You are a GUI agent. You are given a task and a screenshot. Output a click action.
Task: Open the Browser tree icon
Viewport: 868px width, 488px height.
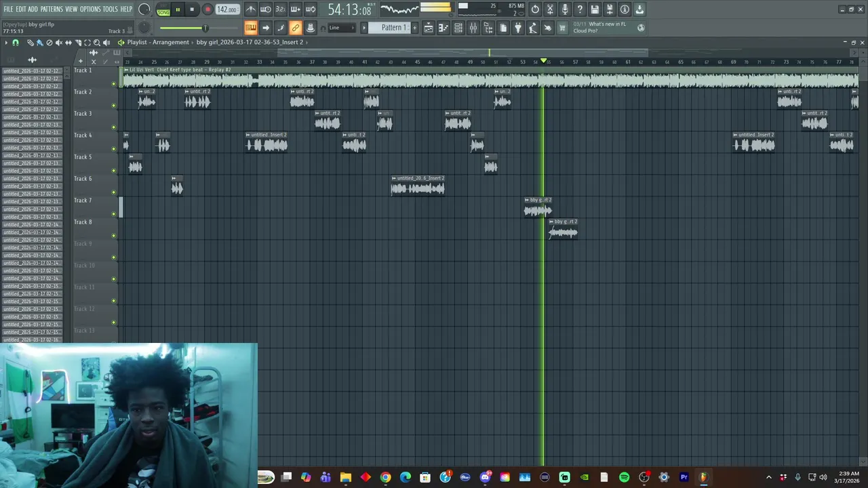pyautogui.click(x=488, y=28)
